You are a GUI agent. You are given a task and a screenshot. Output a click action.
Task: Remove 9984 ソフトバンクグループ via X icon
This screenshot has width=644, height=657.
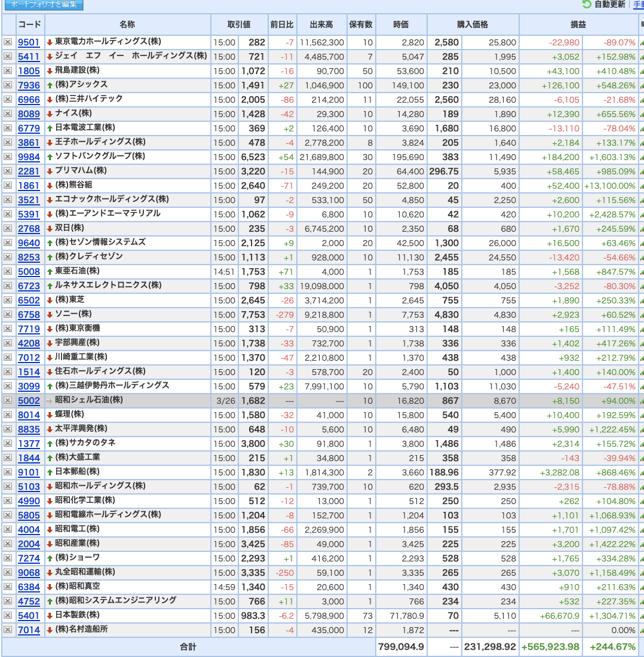(x=8, y=156)
